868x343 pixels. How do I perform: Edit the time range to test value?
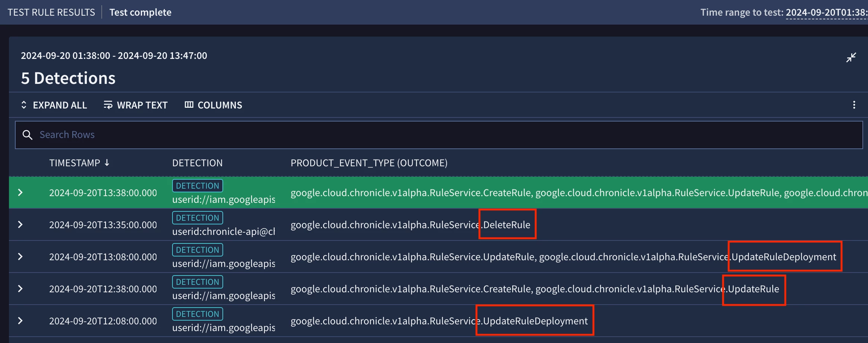click(827, 12)
